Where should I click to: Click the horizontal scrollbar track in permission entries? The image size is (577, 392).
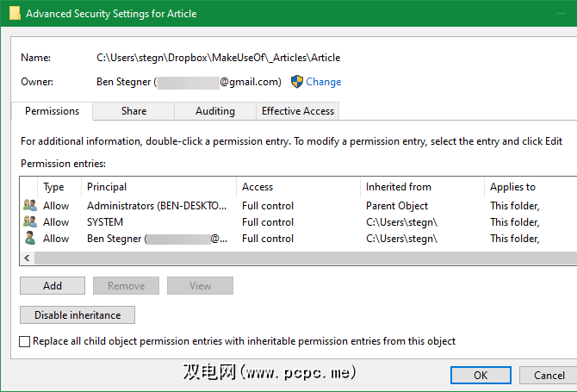click(x=301, y=258)
